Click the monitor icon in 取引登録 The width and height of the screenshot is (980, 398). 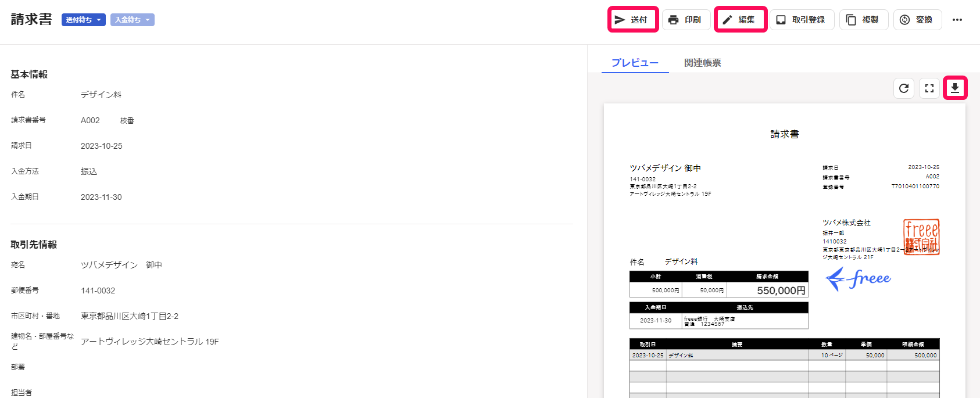pos(781,20)
